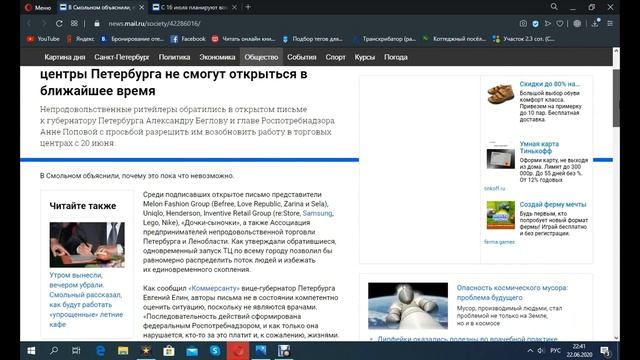Open the ferma.games source link
This screenshot has height=360, width=640.
[499, 242]
